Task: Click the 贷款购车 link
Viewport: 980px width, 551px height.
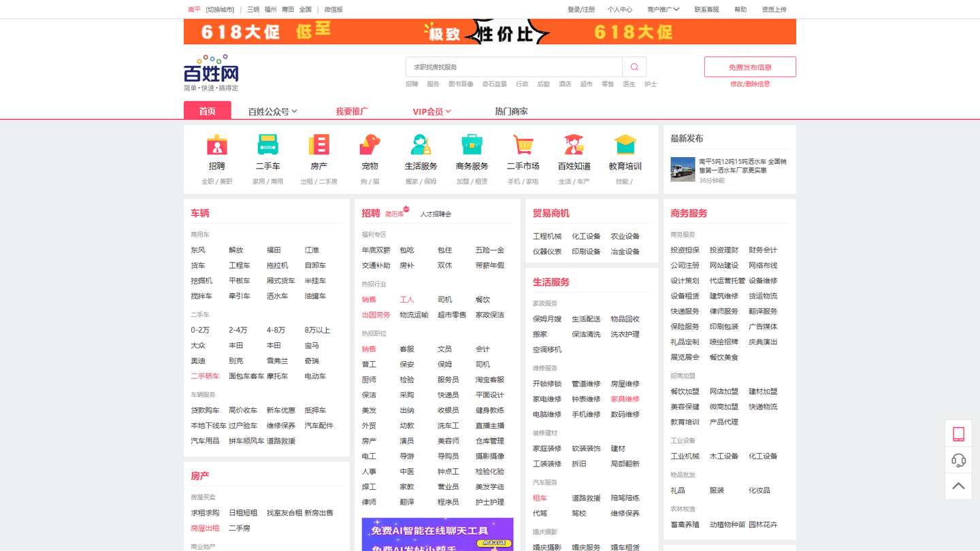Action: 205,410
